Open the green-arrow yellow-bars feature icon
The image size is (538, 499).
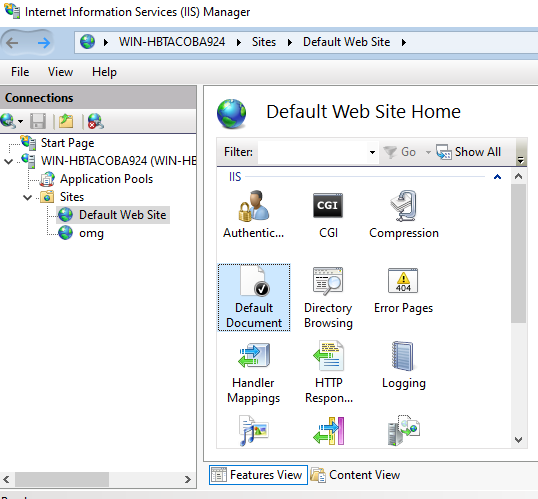pos(328,431)
